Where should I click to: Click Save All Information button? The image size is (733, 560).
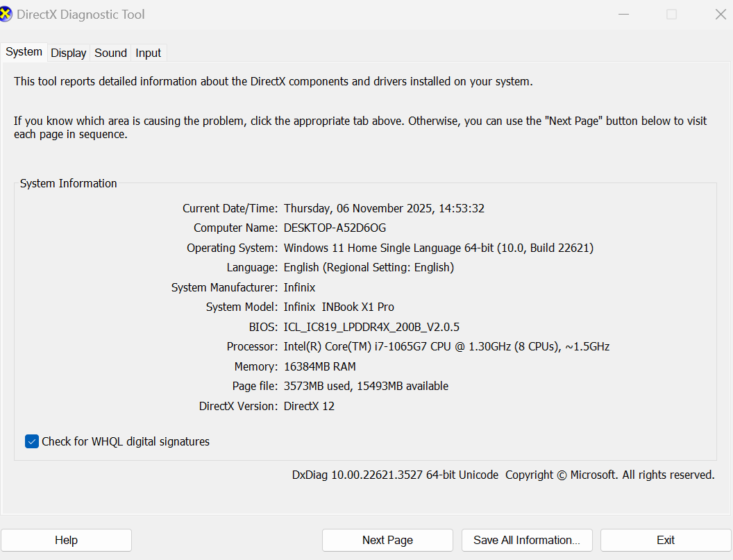[x=526, y=540]
